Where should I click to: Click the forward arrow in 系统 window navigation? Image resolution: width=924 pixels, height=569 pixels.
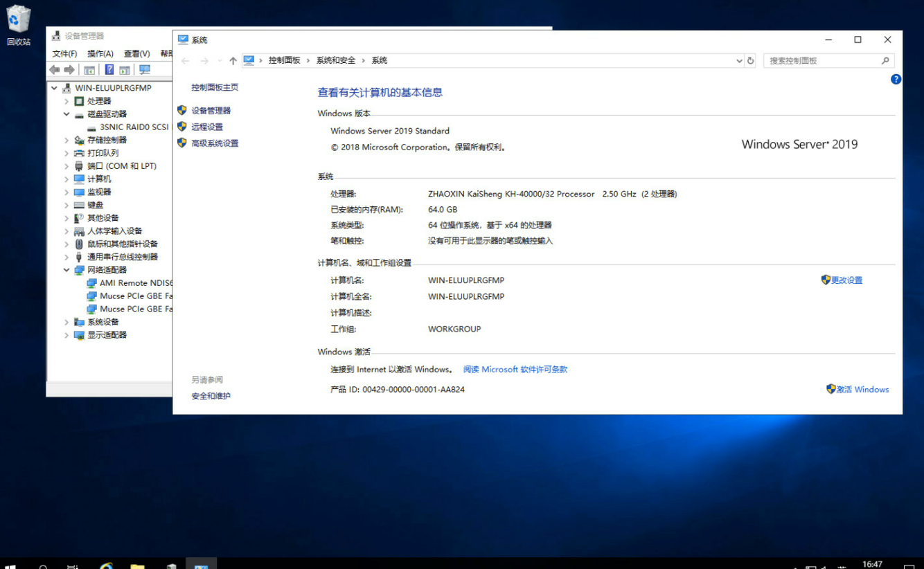tap(204, 61)
